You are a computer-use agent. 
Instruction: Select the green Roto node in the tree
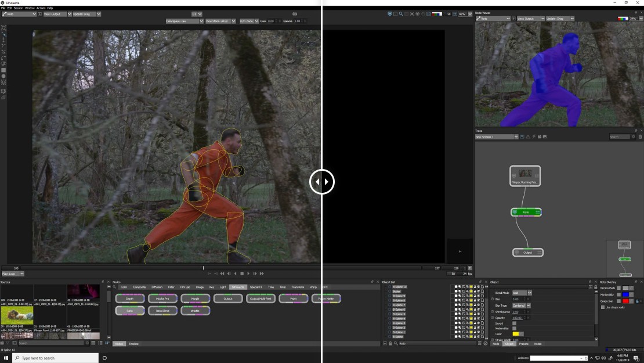click(x=526, y=212)
